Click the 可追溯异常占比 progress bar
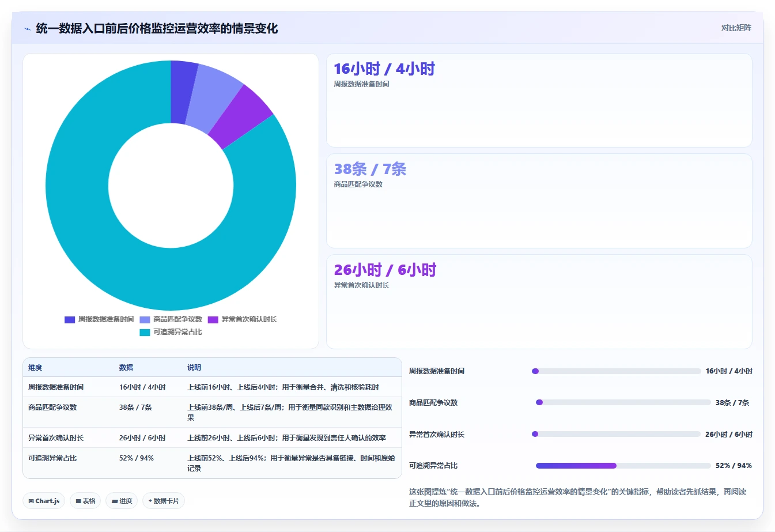This screenshot has width=775, height=532. point(623,466)
